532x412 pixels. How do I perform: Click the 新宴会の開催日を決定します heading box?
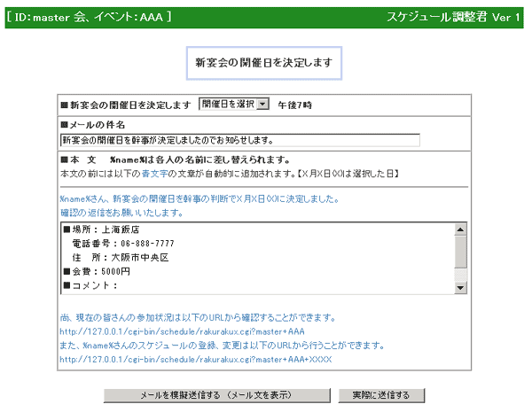click(264, 63)
